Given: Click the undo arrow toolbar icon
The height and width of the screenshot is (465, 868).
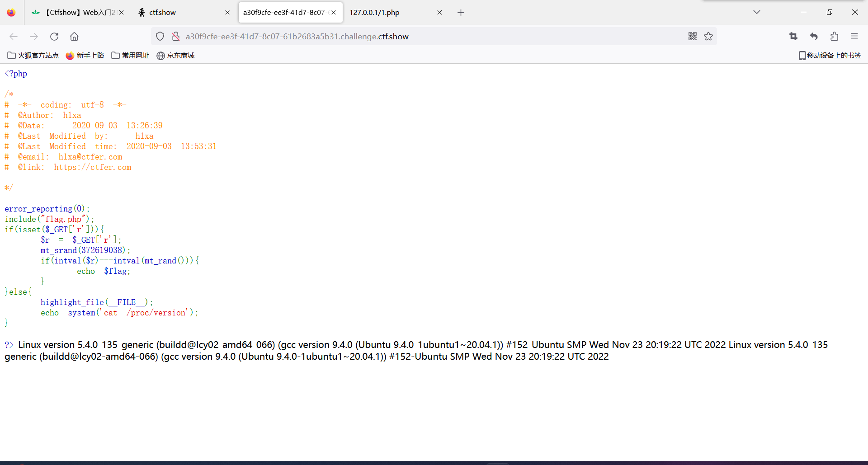Looking at the screenshot, I should point(814,37).
